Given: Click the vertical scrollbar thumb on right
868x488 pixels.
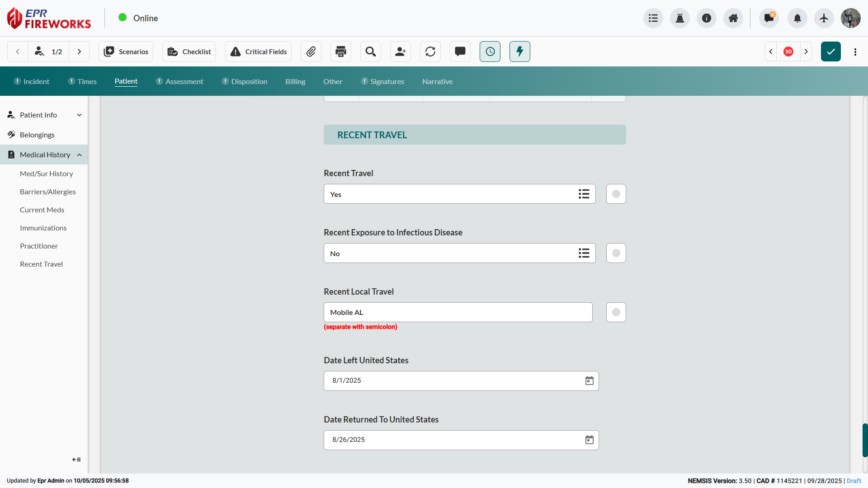Looking at the screenshot, I should click(864, 440).
